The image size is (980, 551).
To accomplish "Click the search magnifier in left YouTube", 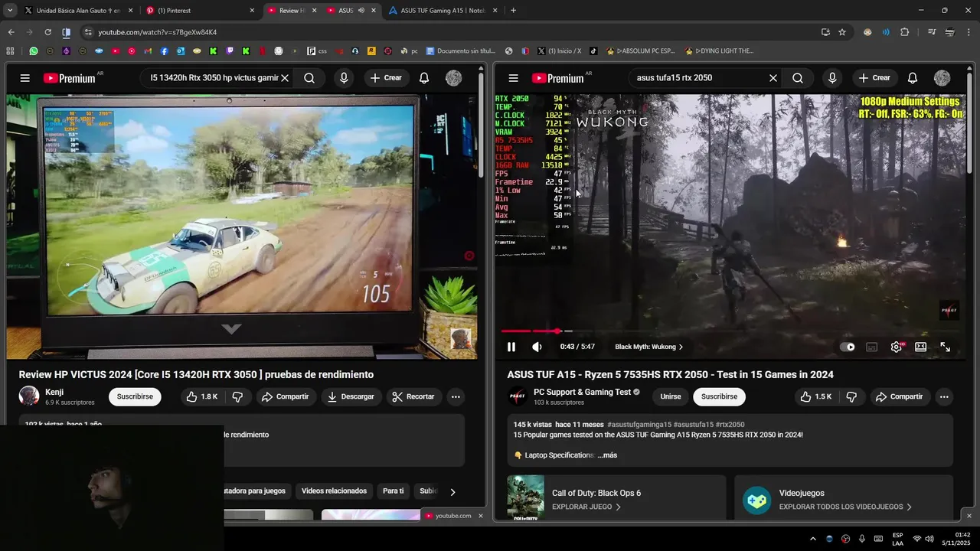I will tap(309, 78).
